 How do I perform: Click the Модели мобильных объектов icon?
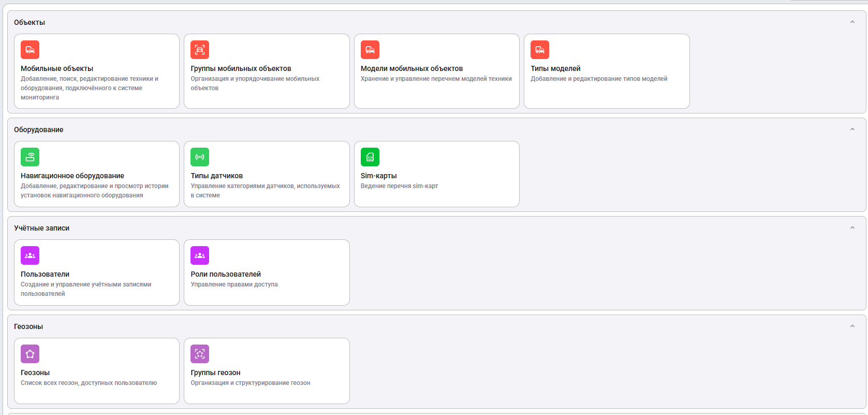click(x=370, y=50)
